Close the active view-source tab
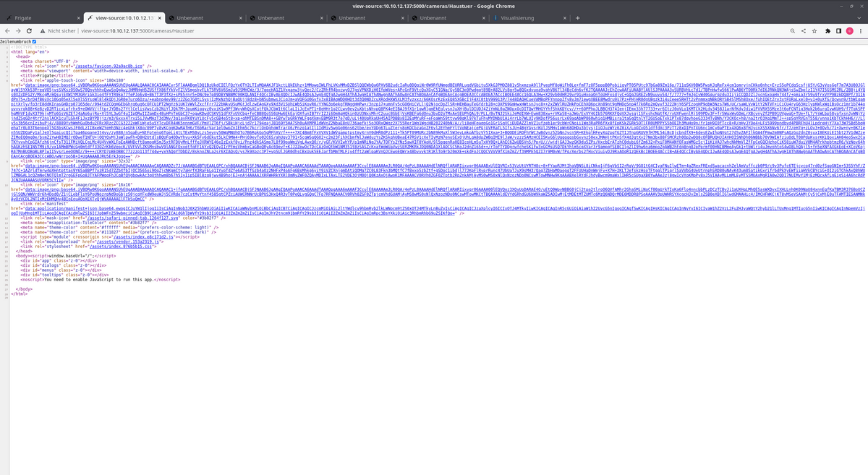This screenshot has height=475, width=868. pyautogui.click(x=161, y=17)
